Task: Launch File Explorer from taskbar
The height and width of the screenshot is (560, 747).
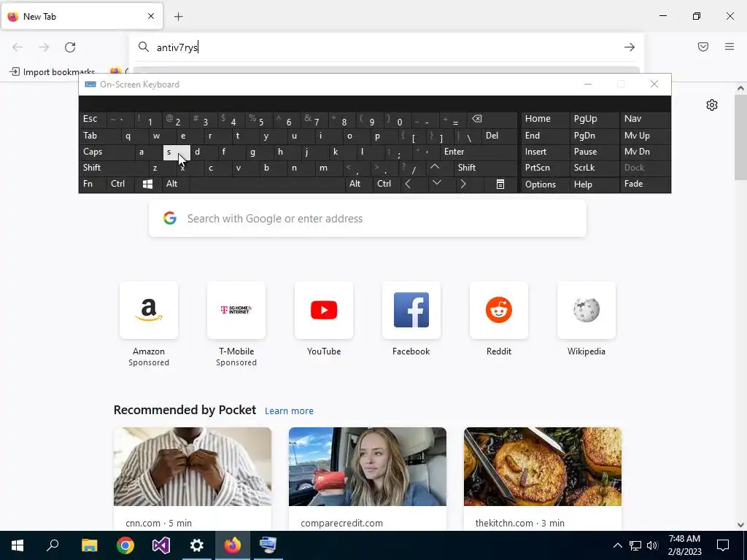Action: [x=89, y=545]
